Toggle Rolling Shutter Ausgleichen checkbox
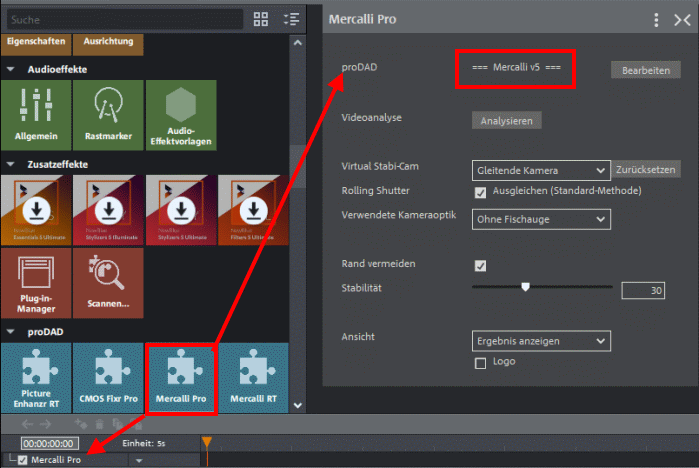The height and width of the screenshot is (468, 699). click(x=480, y=193)
